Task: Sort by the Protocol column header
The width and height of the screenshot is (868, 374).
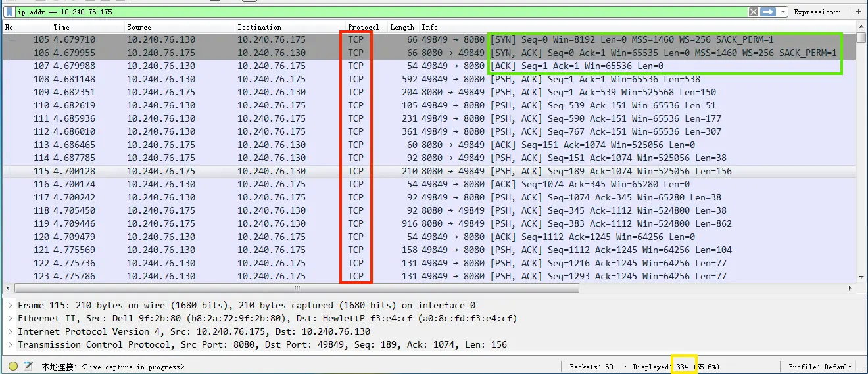Action: tap(364, 27)
